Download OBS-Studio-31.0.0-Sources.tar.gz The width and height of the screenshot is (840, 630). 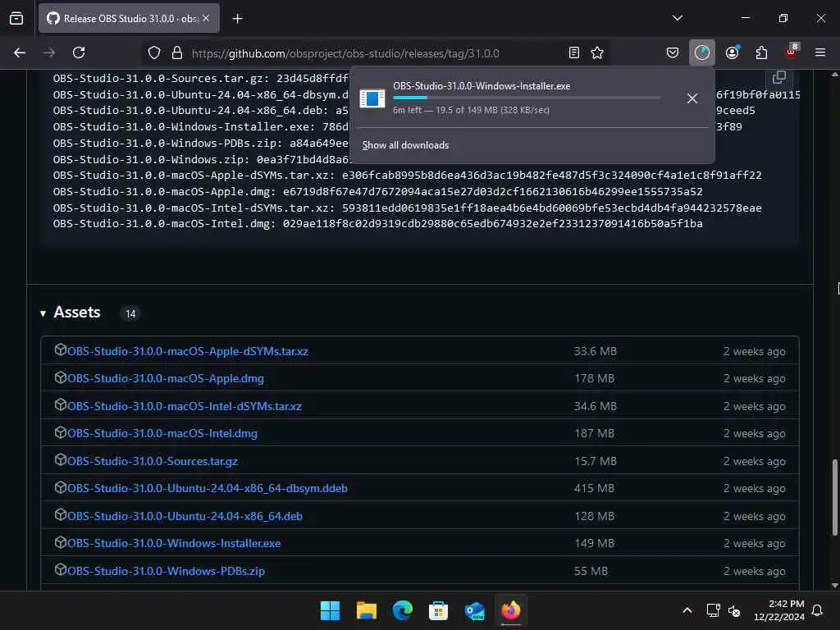coord(152,461)
